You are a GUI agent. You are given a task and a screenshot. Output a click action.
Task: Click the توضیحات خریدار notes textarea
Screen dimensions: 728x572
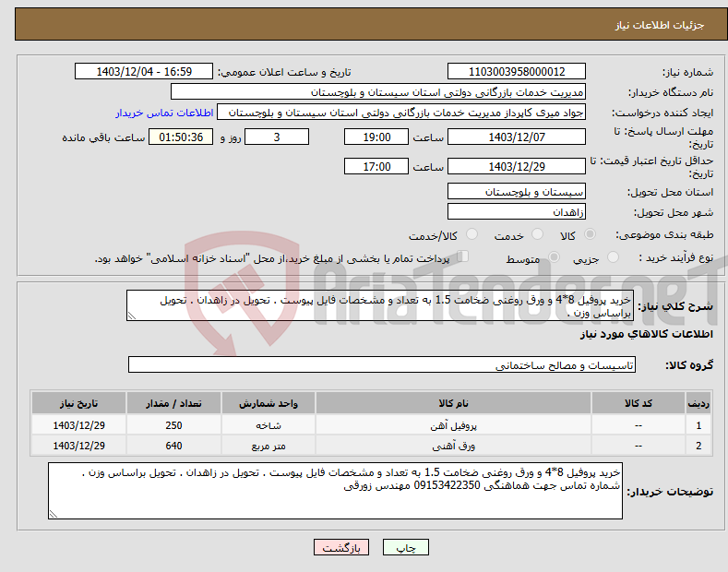[x=335, y=491]
